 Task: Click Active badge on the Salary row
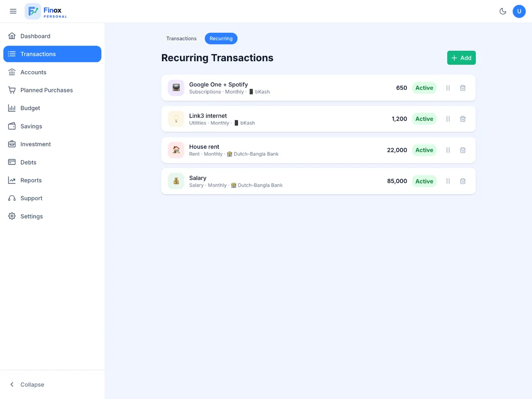(424, 181)
